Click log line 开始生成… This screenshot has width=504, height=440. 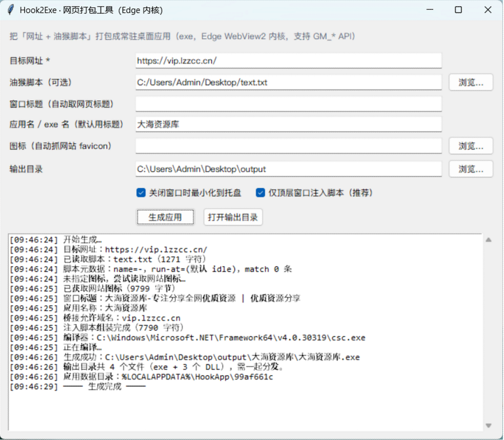click(x=56, y=240)
